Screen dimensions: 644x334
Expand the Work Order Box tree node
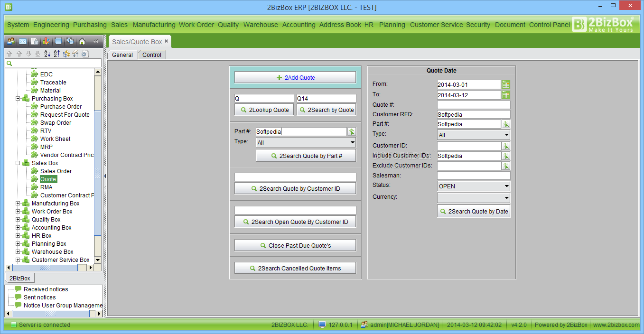tap(18, 212)
